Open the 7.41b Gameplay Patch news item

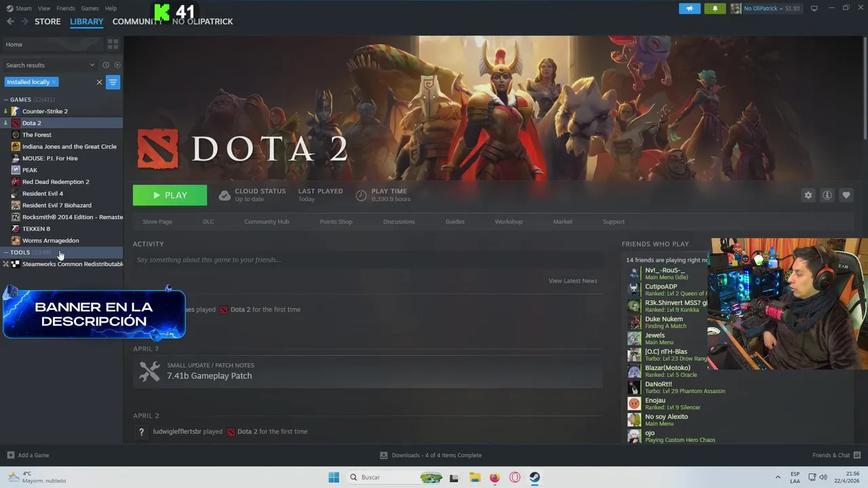point(368,371)
